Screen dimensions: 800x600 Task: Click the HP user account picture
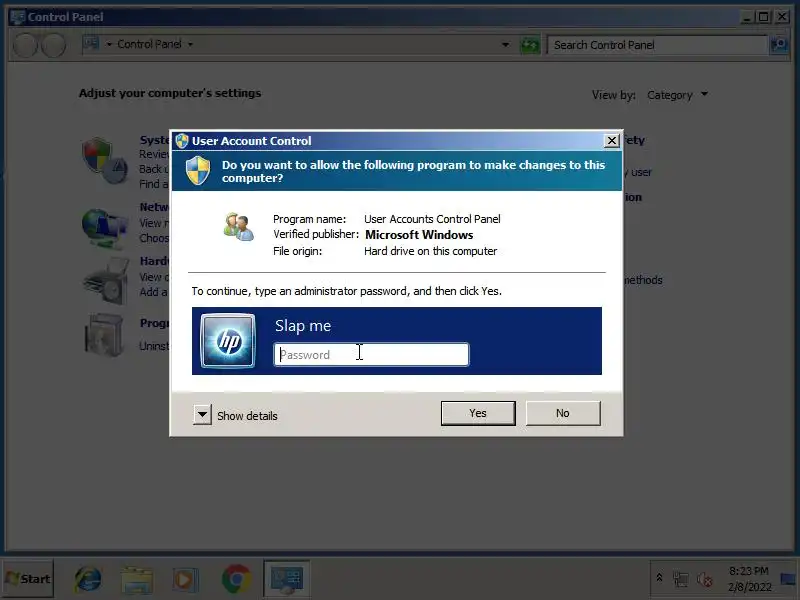(x=228, y=341)
